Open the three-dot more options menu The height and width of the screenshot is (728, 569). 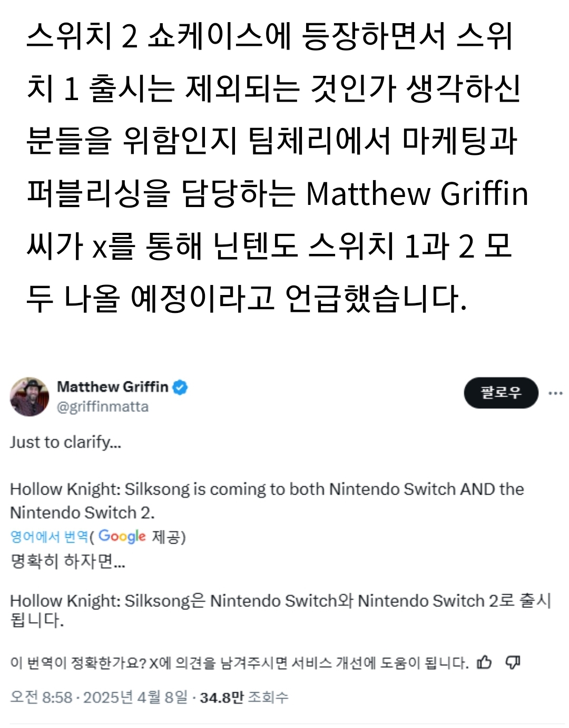pos(555,393)
